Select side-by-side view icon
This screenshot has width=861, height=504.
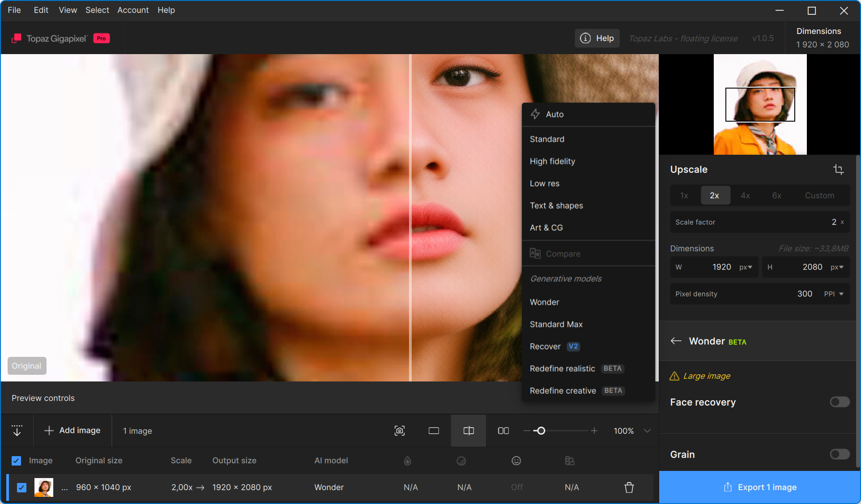click(503, 431)
